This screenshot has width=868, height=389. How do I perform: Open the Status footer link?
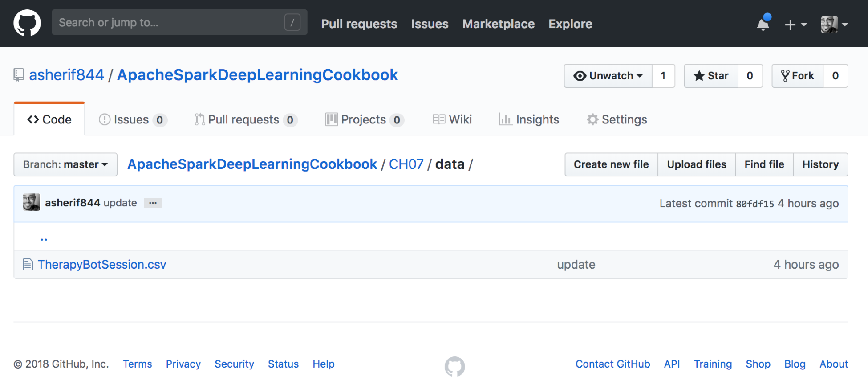[x=283, y=364]
